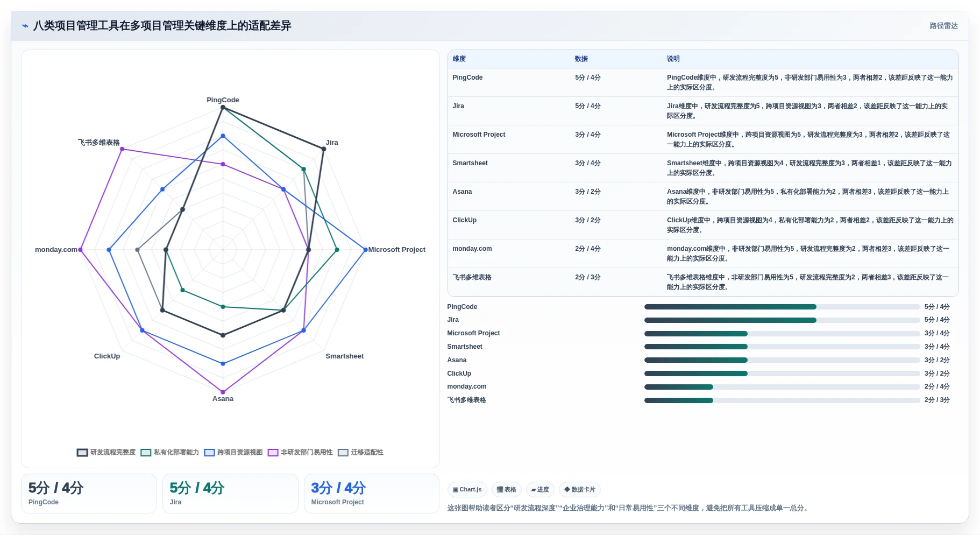Click the purple data point at 飞书多维表格 vertex
Viewport: 980px width, 535px height.
pos(122,149)
